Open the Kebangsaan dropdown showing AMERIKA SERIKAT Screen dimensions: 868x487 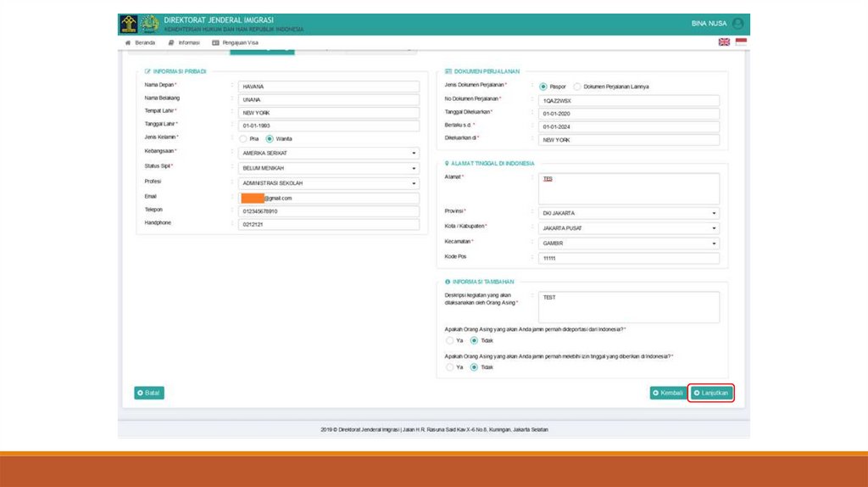[329, 153]
